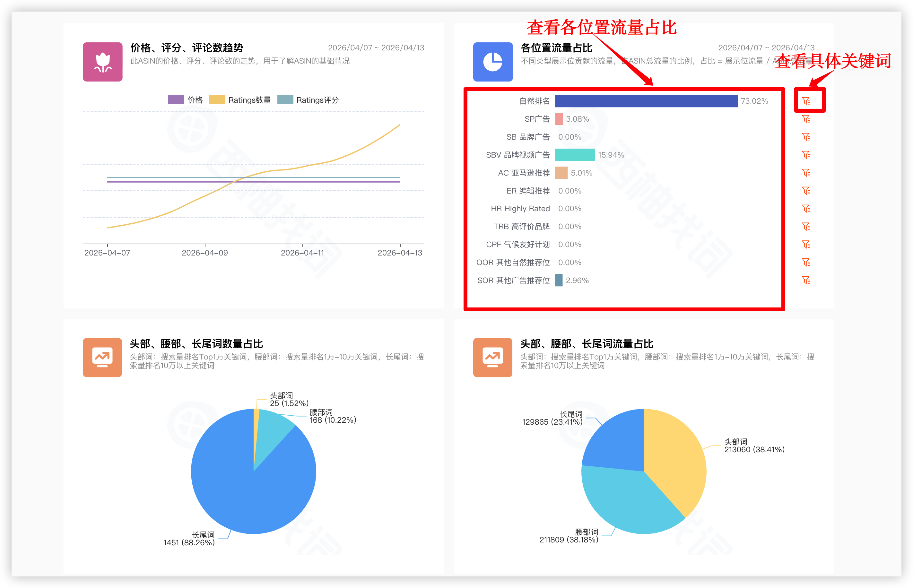The image size is (913, 588).
Task: Select the 自然排名 73.02% bar
Action: click(x=645, y=101)
